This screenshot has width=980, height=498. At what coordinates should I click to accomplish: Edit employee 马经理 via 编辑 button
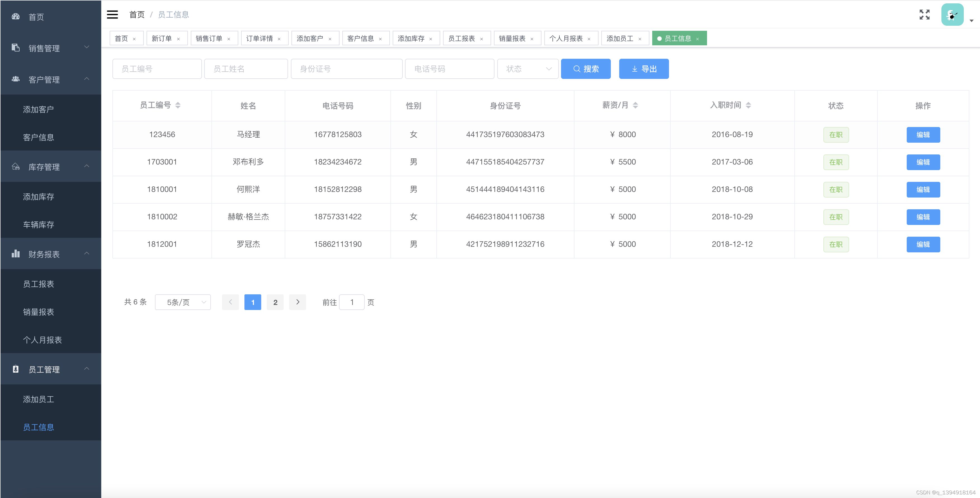tap(923, 135)
